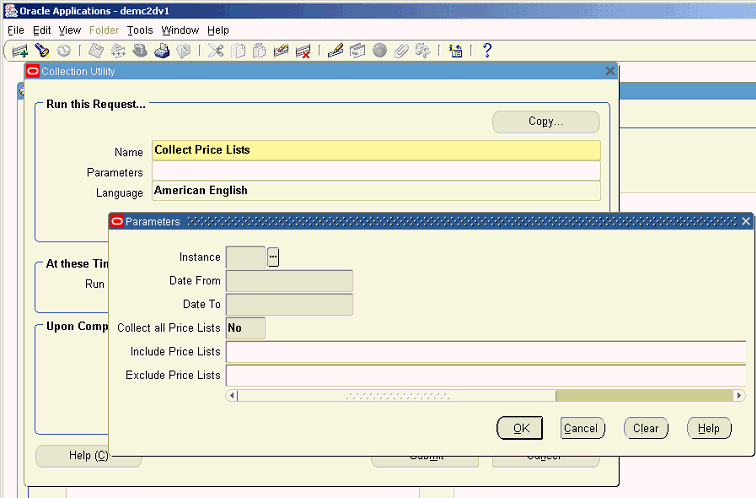Click the Date From field
This screenshot has width=756, height=498.
tap(289, 281)
